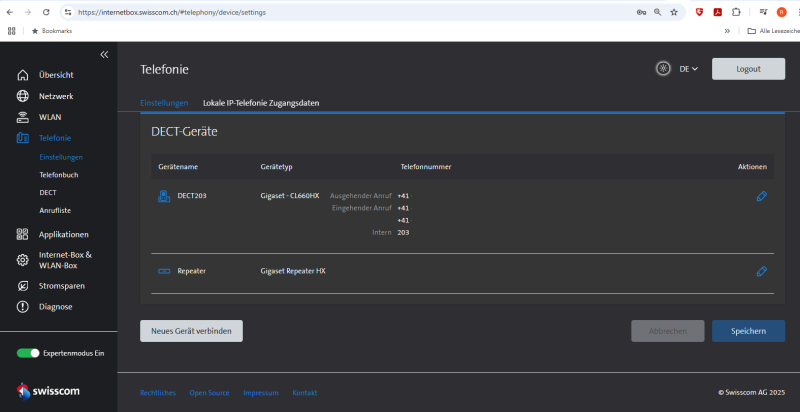Viewport: 800px width, 412px height.
Task: Toggle the dark mode theme button
Action: point(663,69)
